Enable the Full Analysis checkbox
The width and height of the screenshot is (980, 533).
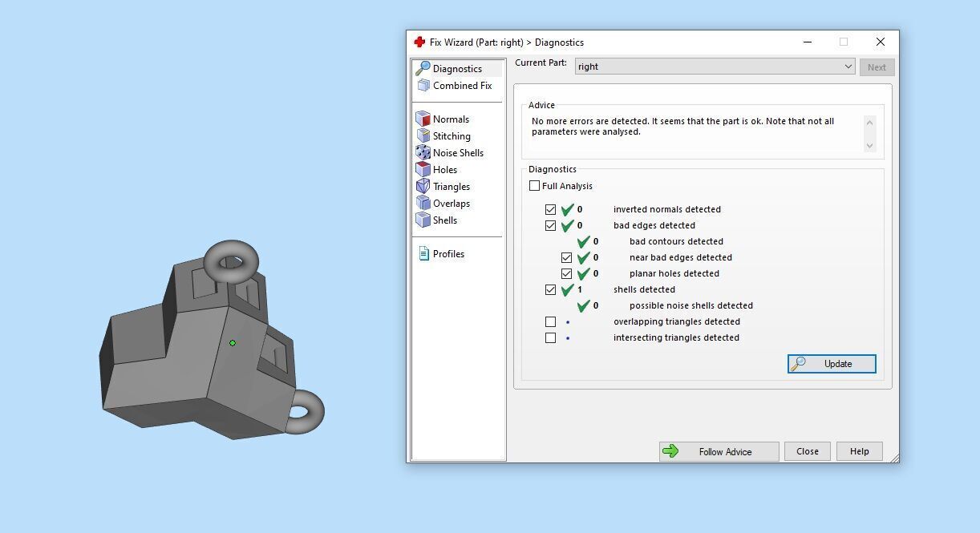(534, 186)
